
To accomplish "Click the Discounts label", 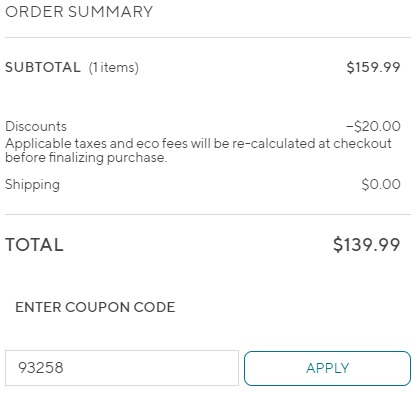I will coord(36,126).
